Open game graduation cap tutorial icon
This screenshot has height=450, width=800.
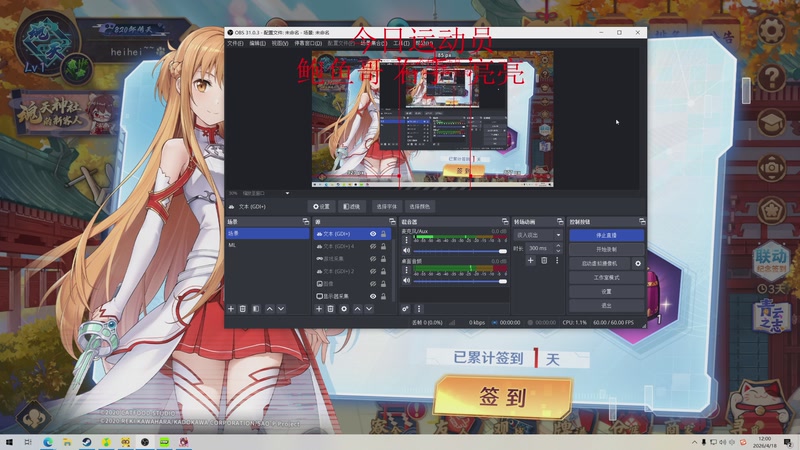[771, 122]
